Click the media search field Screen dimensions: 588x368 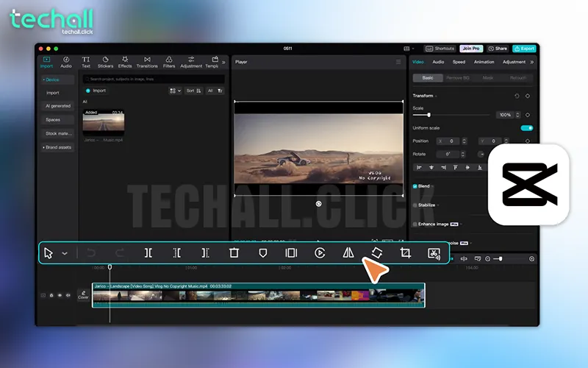[x=154, y=79]
